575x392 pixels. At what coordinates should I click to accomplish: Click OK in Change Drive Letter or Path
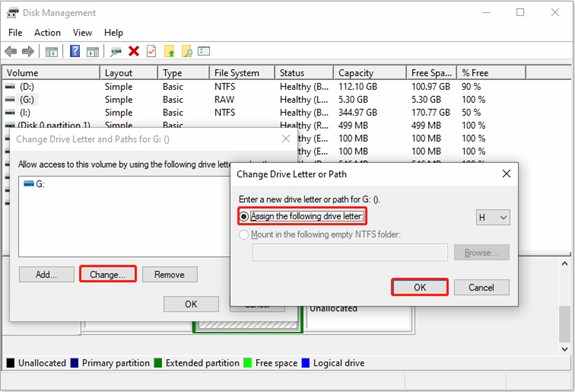pos(420,287)
